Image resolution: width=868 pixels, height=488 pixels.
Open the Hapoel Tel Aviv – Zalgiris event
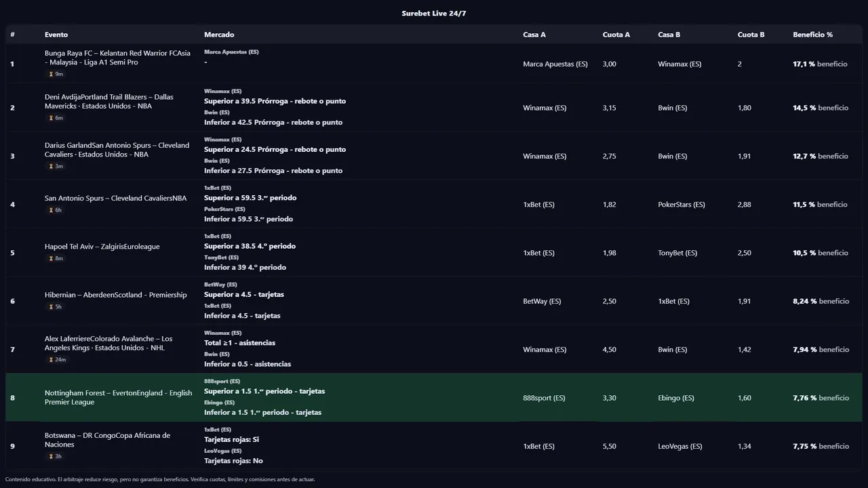coord(102,247)
